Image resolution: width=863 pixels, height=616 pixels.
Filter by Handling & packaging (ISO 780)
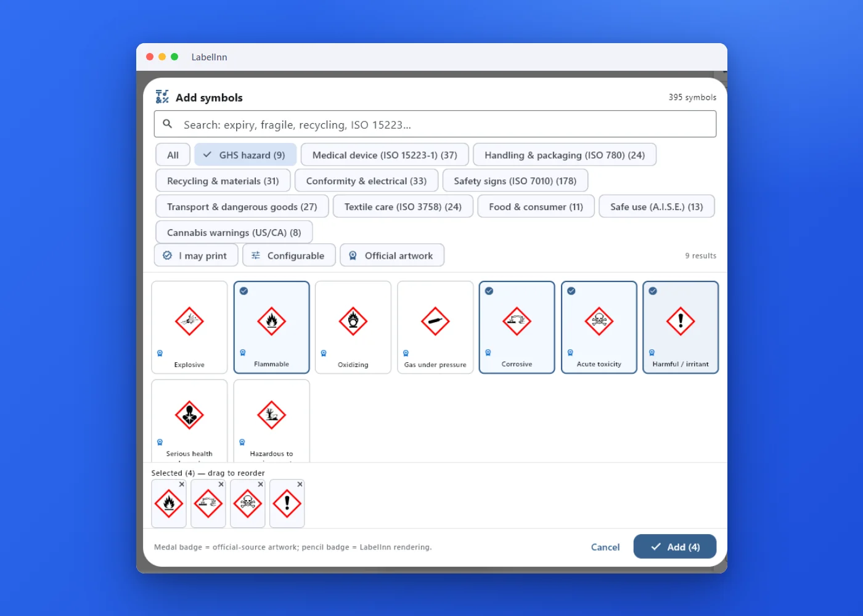pyautogui.click(x=565, y=155)
